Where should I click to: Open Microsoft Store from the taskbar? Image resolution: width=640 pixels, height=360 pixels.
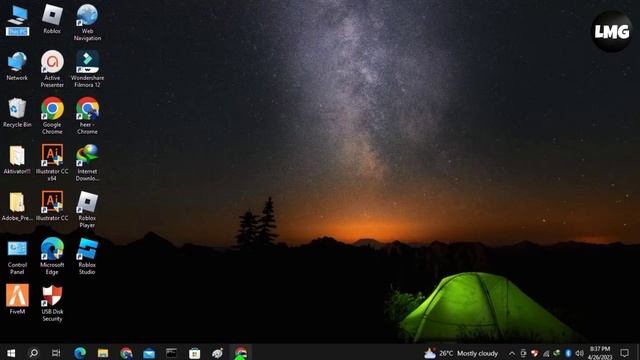195,353
